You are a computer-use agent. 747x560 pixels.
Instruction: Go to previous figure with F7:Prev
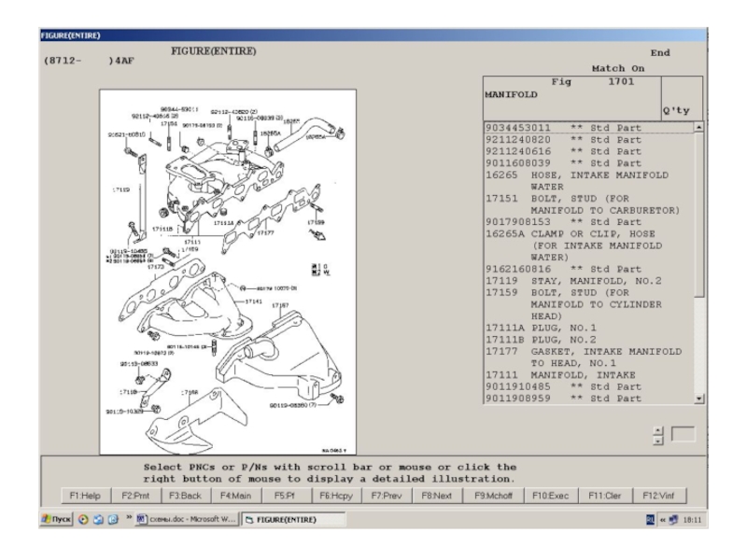click(x=387, y=496)
